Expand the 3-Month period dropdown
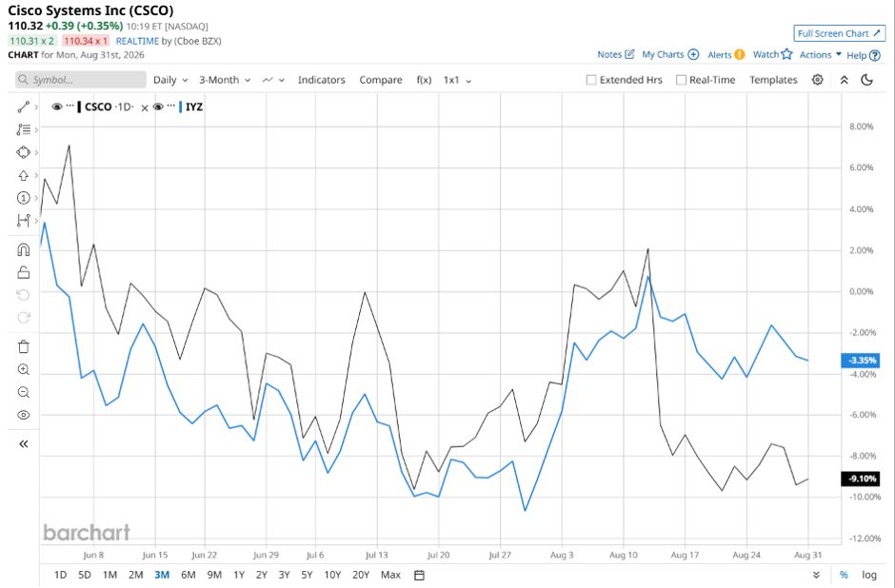 click(225, 80)
